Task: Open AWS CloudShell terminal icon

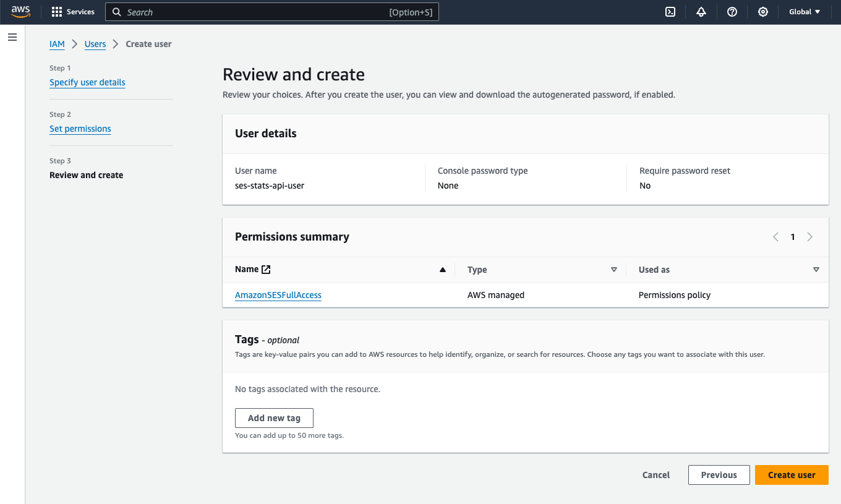Action: coord(670,12)
